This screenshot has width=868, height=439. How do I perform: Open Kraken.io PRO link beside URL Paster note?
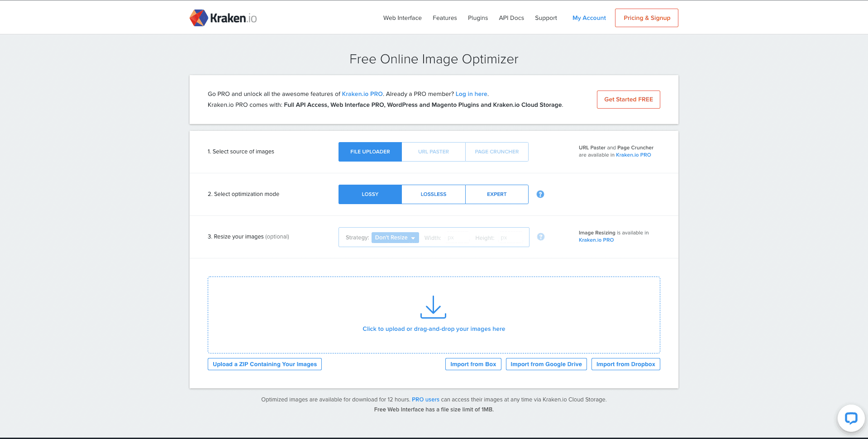click(634, 155)
